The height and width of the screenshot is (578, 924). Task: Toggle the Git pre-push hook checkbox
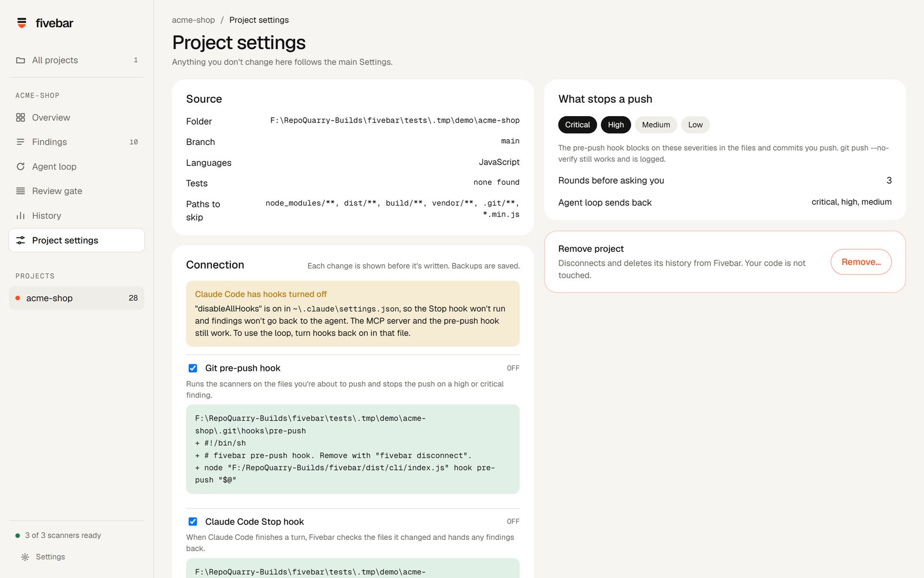point(193,368)
